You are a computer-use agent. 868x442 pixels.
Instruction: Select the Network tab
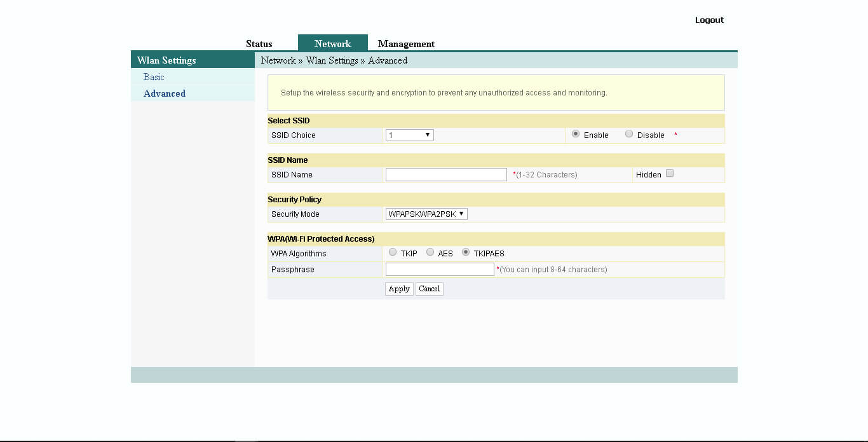pos(332,44)
